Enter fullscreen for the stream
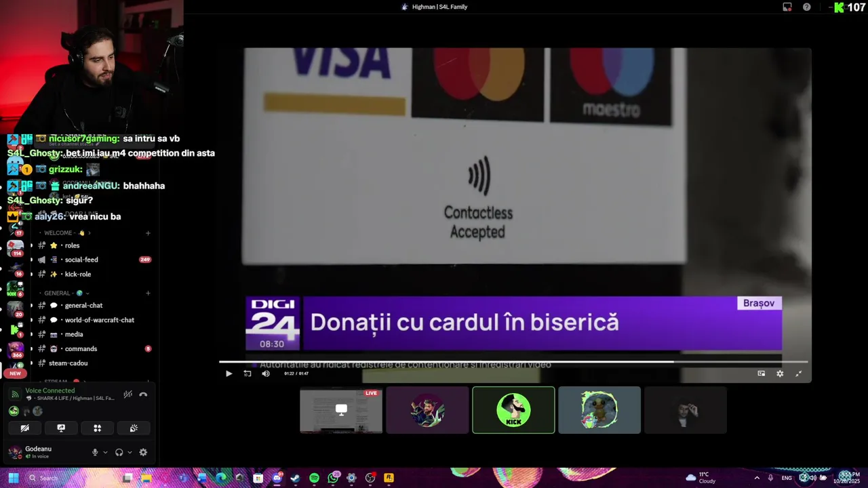The width and height of the screenshot is (868, 488). click(798, 373)
